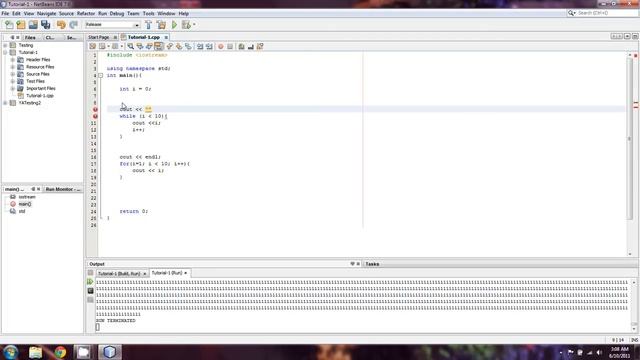The width and height of the screenshot is (640, 360).
Task: Click the Re-run green arrows in Output
Action: tap(90, 282)
